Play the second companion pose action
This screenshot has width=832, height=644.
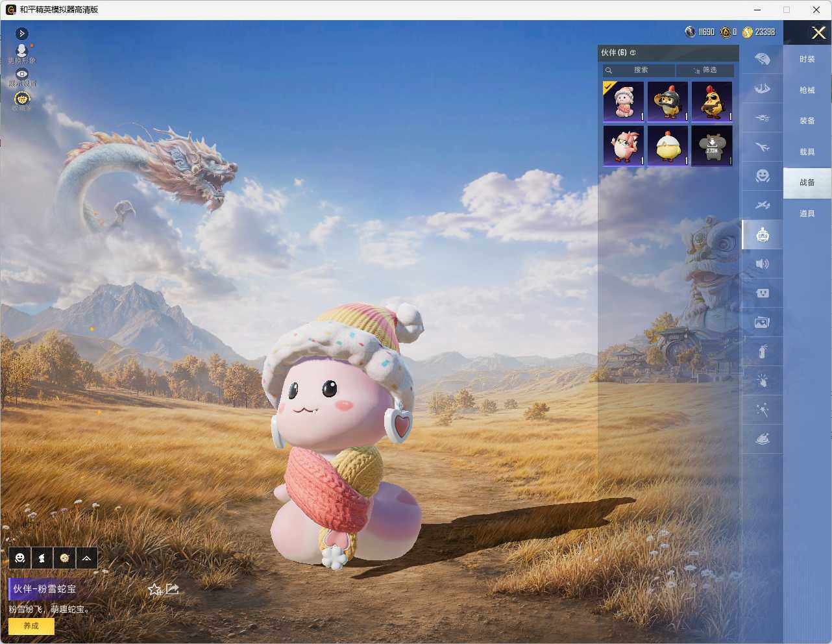(42, 558)
